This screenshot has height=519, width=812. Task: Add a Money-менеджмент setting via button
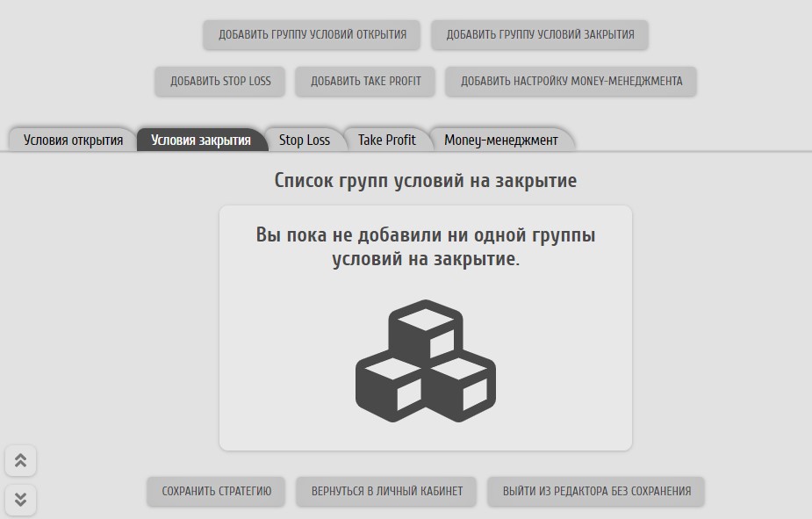571,81
